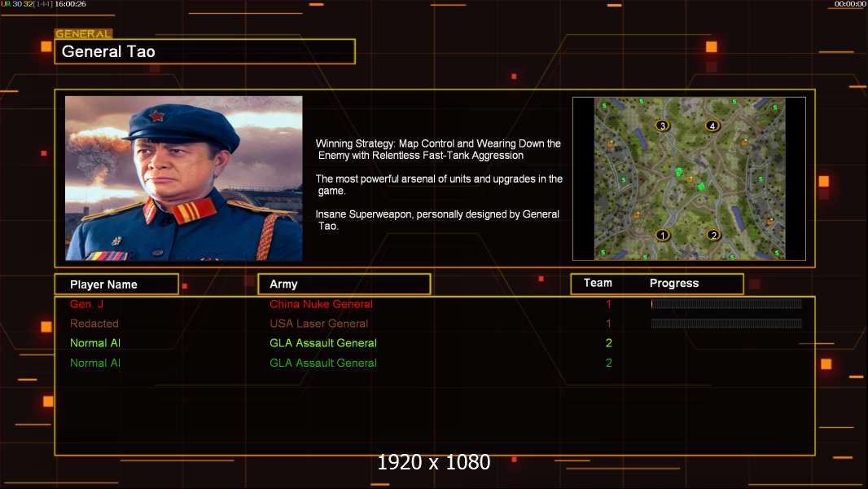
Task: Click the green supply icons at map center
Action: point(689,179)
